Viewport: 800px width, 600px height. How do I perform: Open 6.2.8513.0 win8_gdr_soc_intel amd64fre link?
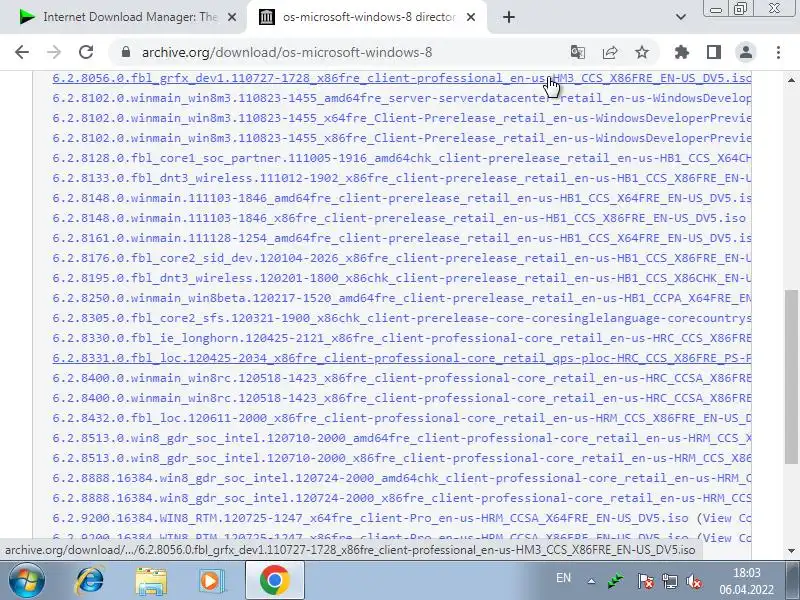pos(402,438)
